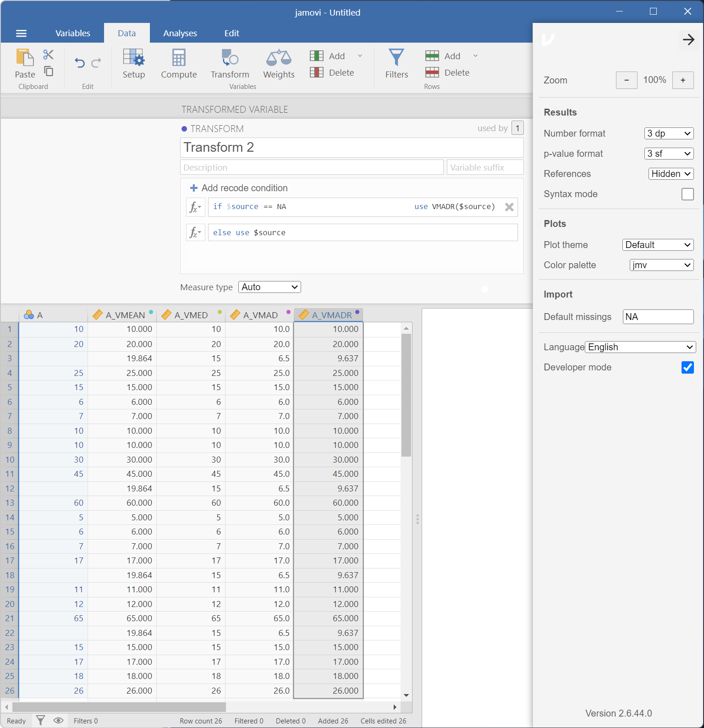
Task: Select the A_VMAD column header
Action: (x=259, y=315)
